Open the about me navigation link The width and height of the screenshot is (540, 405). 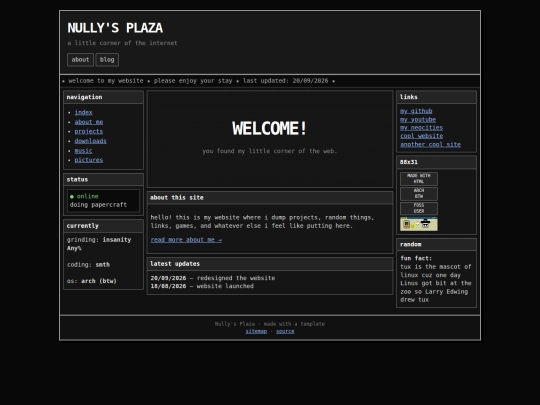point(89,122)
